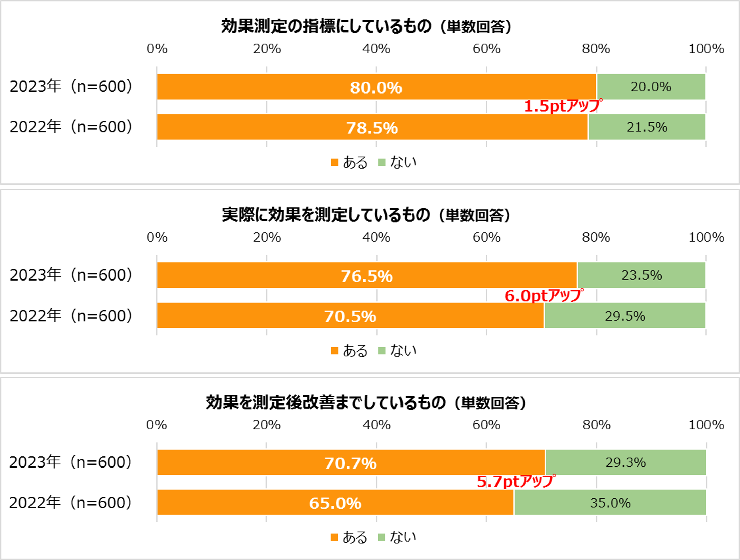The width and height of the screenshot is (740, 560).
Task: Select the 70.5% orange bar for 2022
Action: click(x=350, y=316)
